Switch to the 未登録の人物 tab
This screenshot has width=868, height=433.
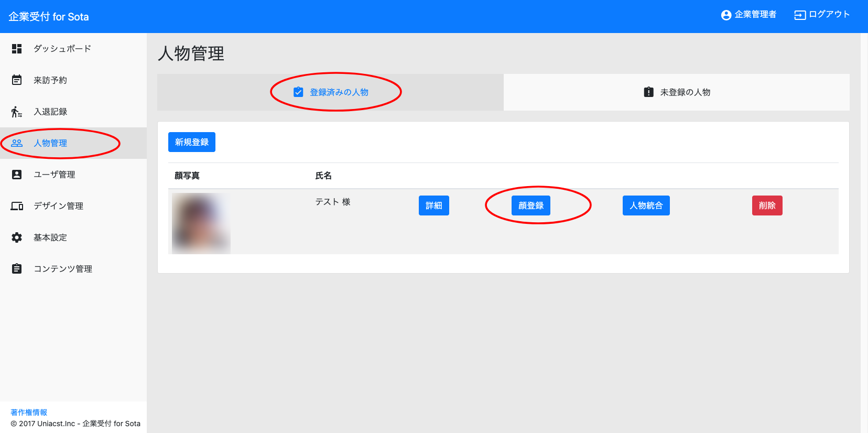pyautogui.click(x=677, y=92)
